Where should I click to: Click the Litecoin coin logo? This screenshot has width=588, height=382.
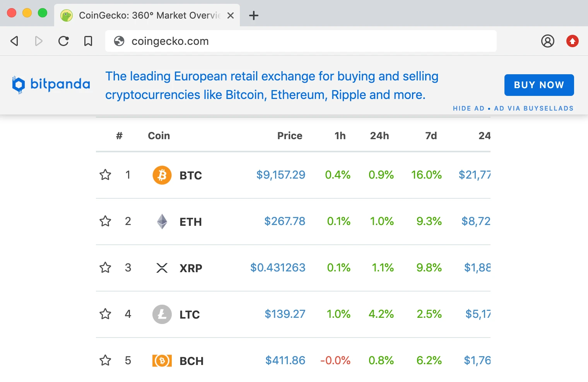click(162, 314)
